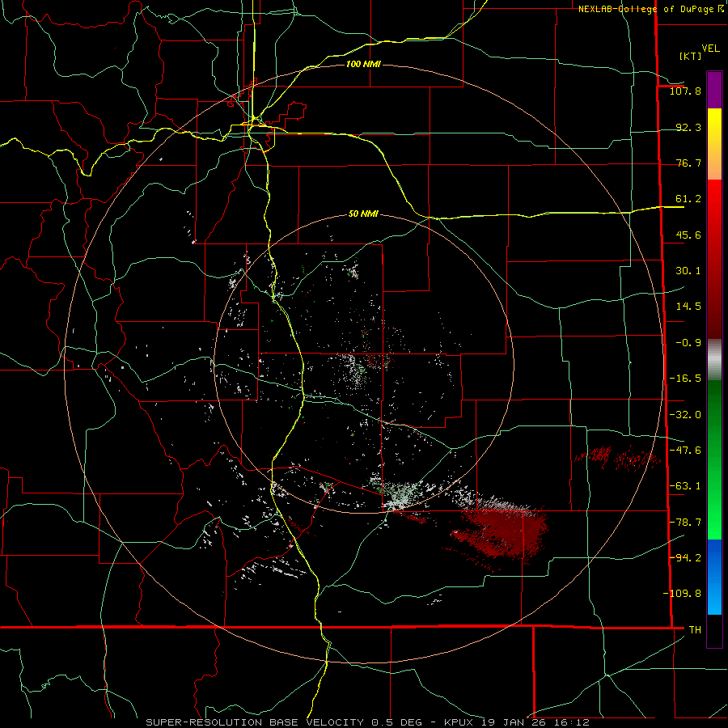Click the 45.6 legend value
Viewport: 728px width, 728px height.
[688, 235]
